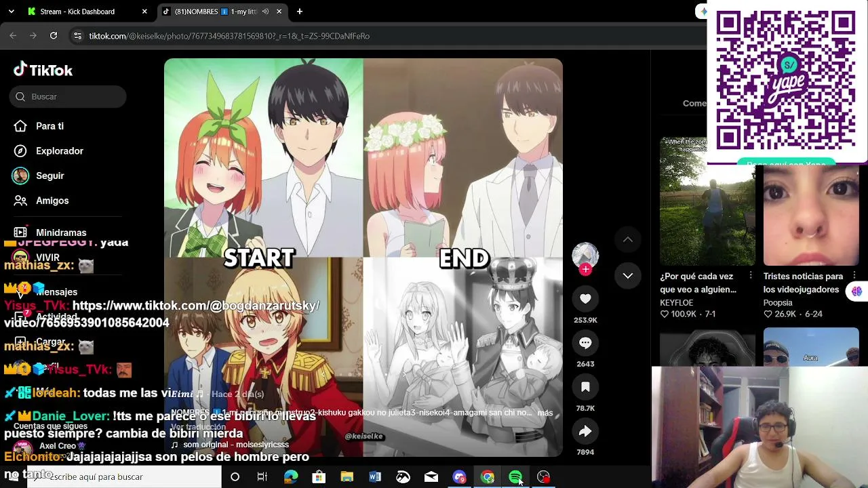Open Google Chrome from the taskbar
This screenshot has width=868, height=488.
[488, 477]
